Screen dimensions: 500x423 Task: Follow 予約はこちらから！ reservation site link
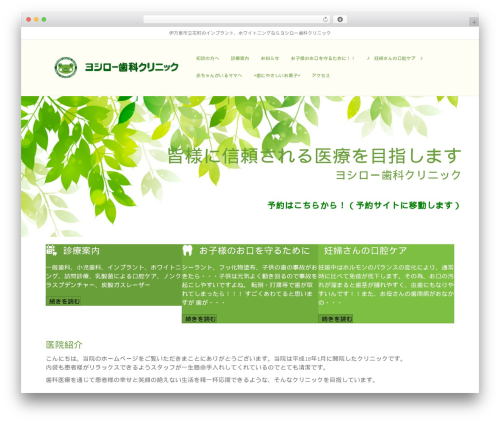[364, 205]
